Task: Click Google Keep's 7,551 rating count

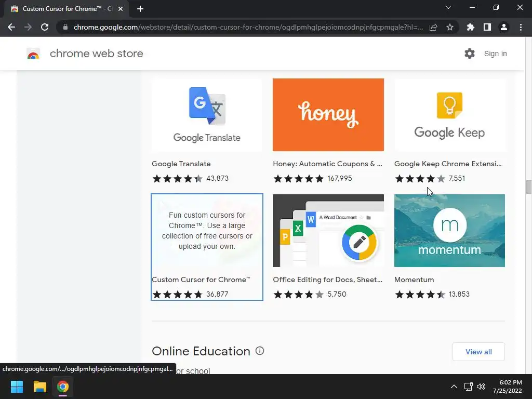Action: [x=457, y=179]
